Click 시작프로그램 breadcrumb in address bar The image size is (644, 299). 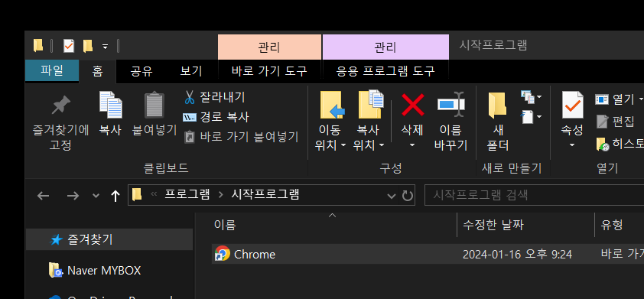tap(265, 194)
